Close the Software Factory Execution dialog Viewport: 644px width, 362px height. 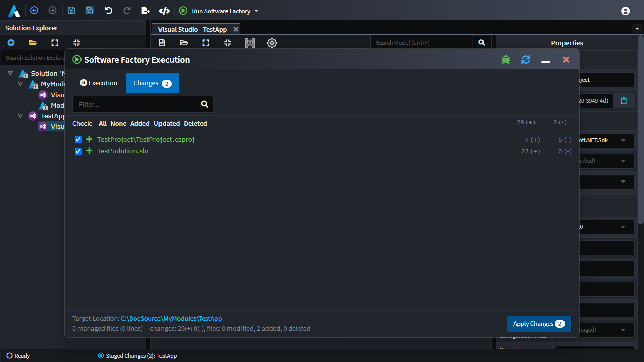tap(566, 60)
